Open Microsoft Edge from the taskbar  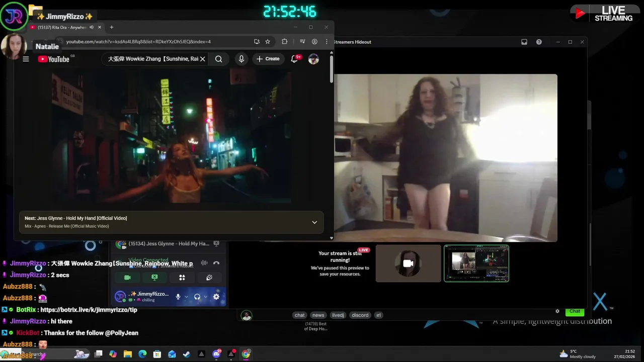142,354
